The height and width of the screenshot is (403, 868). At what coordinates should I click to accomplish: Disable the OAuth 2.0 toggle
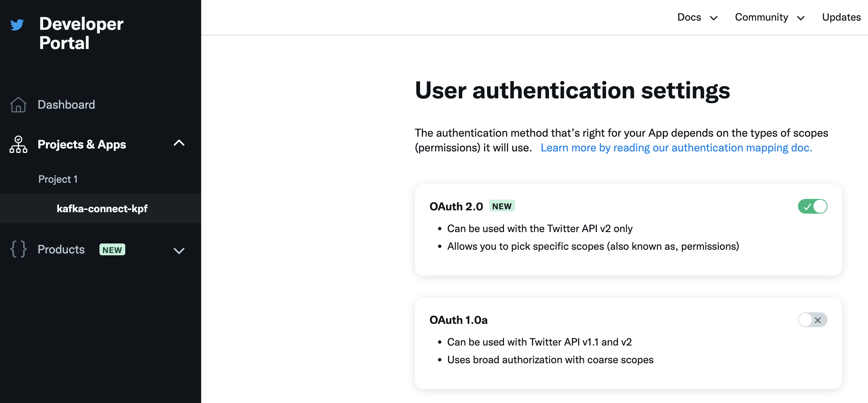coord(812,206)
